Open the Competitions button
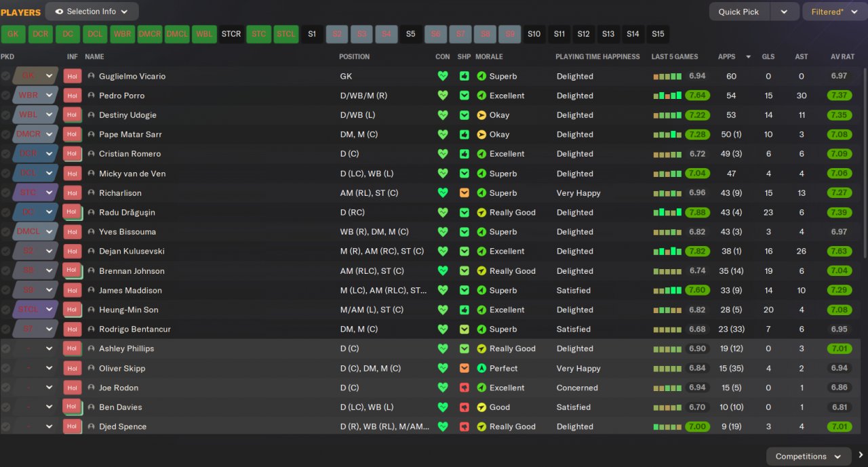The height and width of the screenshot is (467, 868). (808, 456)
